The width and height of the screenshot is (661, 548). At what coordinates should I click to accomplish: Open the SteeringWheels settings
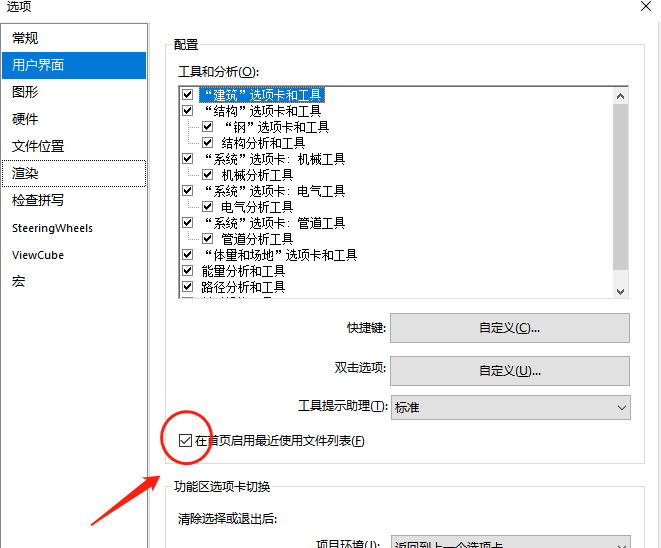tap(74, 228)
